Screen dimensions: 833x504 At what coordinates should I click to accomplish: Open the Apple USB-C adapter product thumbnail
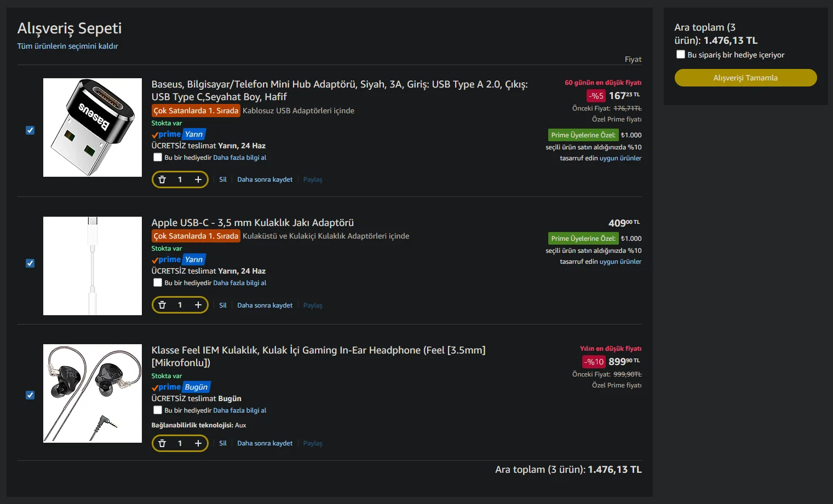click(93, 266)
